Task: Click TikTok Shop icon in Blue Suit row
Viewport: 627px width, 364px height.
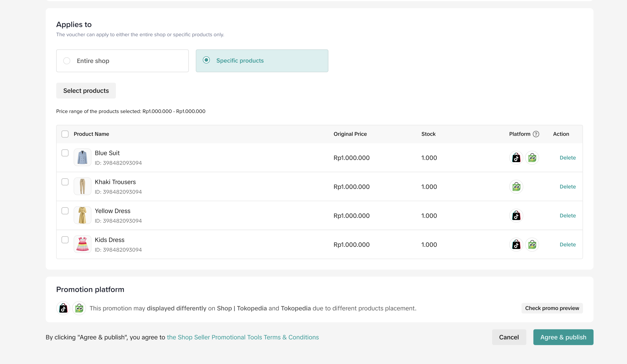Action: pyautogui.click(x=516, y=158)
